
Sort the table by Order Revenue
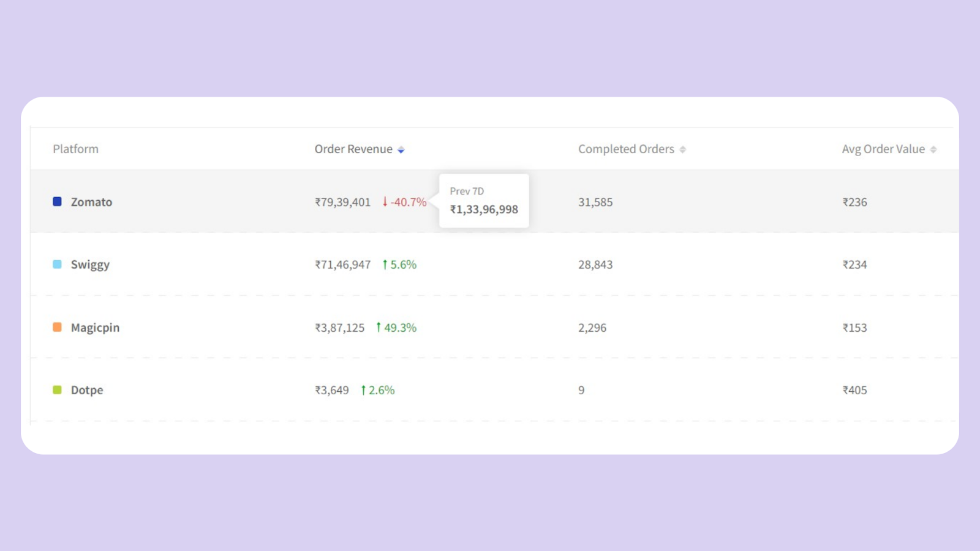(354, 149)
